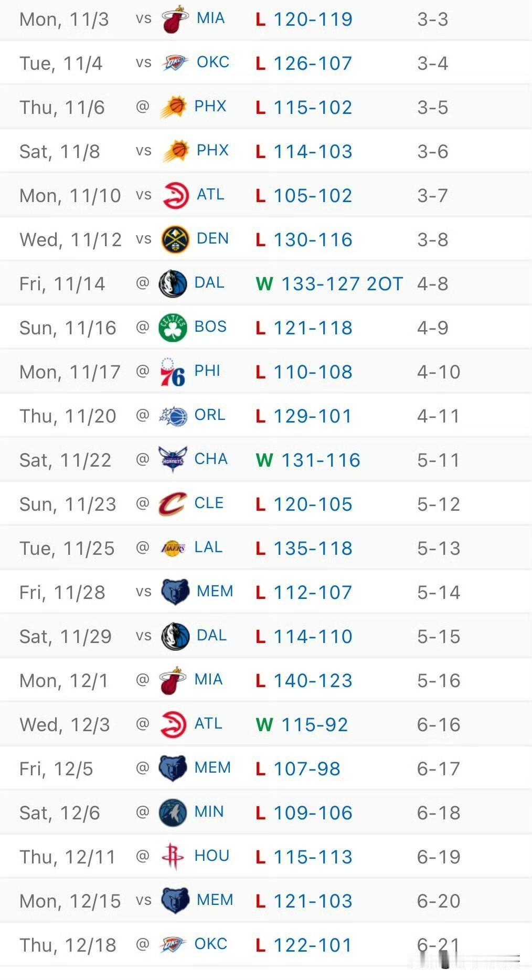Click the Hornets logo on 11/22 row
The width and height of the screenshot is (532, 980).
(173, 460)
